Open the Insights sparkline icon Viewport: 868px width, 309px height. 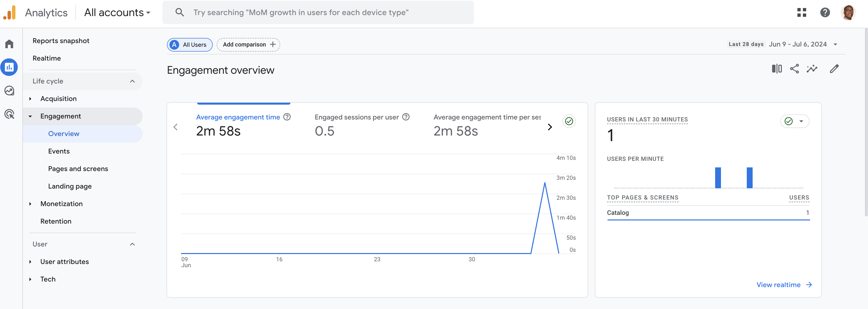point(812,69)
